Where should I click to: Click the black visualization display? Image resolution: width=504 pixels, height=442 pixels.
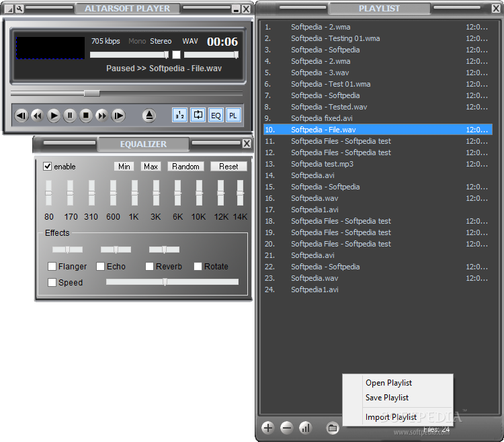[50, 48]
